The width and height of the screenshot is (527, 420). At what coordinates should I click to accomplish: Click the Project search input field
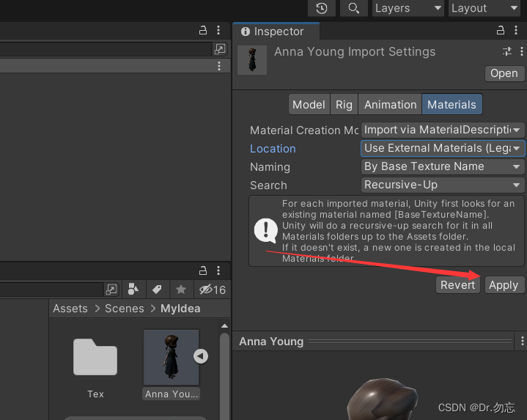tap(51, 290)
